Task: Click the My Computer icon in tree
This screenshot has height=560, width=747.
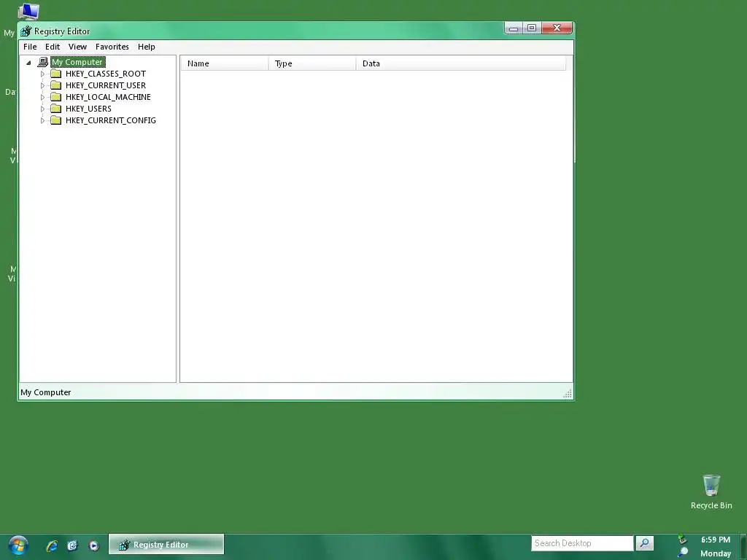Action: coord(43,62)
